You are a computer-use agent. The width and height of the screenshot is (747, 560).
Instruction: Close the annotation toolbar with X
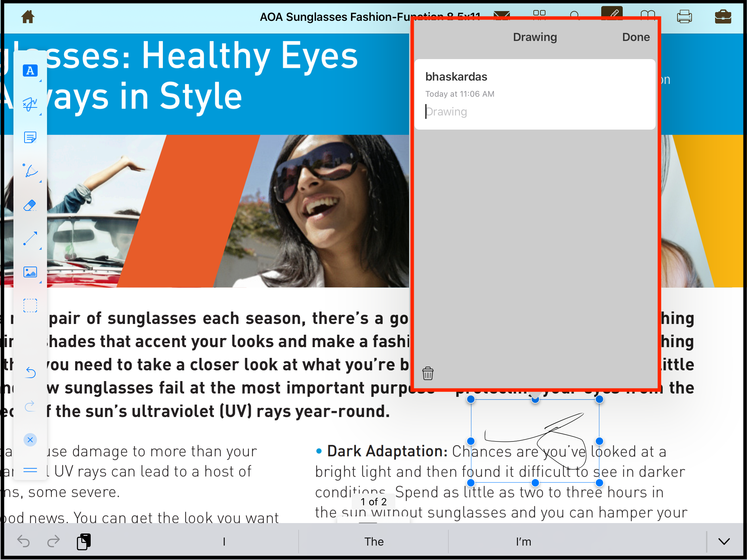click(x=30, y=440)
